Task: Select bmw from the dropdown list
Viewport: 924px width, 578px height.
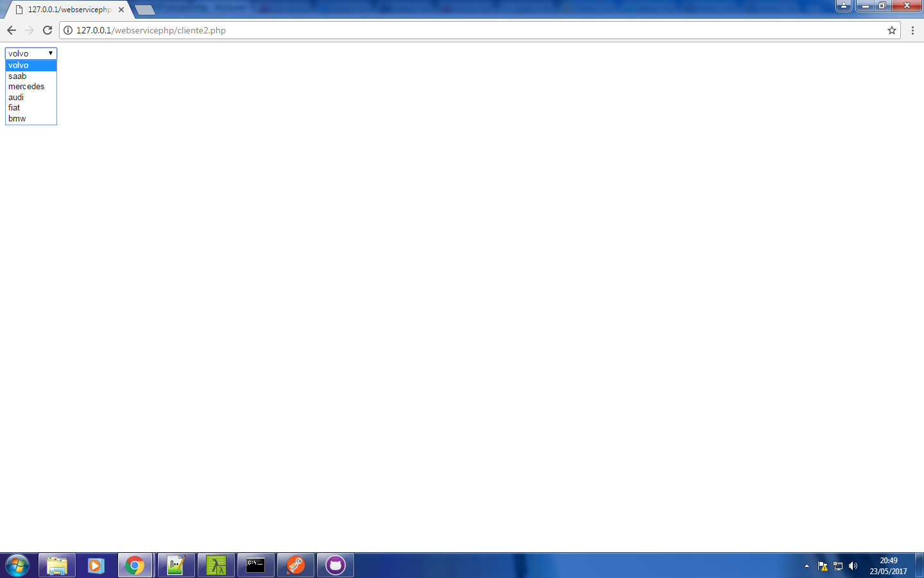Action: click(31, 118)
